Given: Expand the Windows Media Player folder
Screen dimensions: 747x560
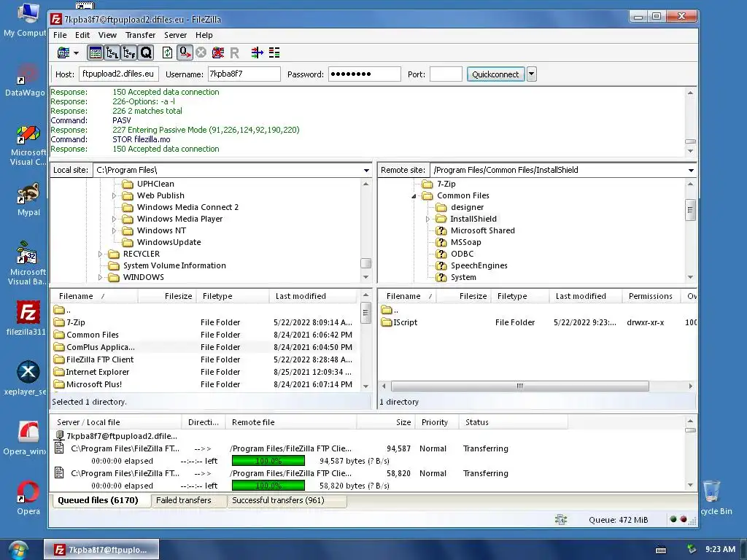Looking at the screenshot, I should 114,219.
